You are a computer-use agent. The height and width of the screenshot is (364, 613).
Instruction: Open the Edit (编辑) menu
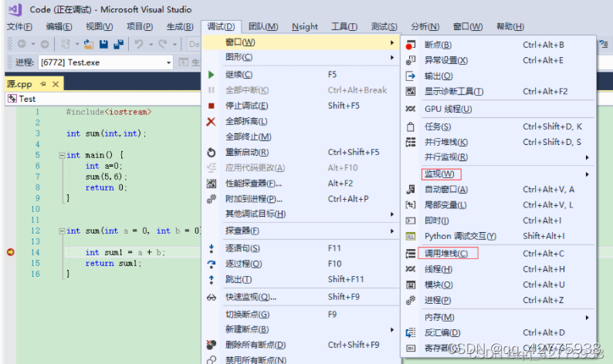pyautogui.click(x=59, y=26)
